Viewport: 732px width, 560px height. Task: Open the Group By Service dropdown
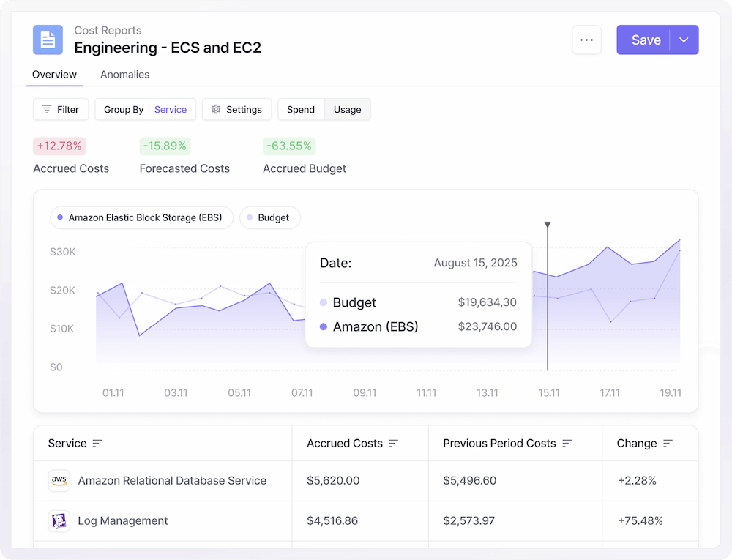145,110
